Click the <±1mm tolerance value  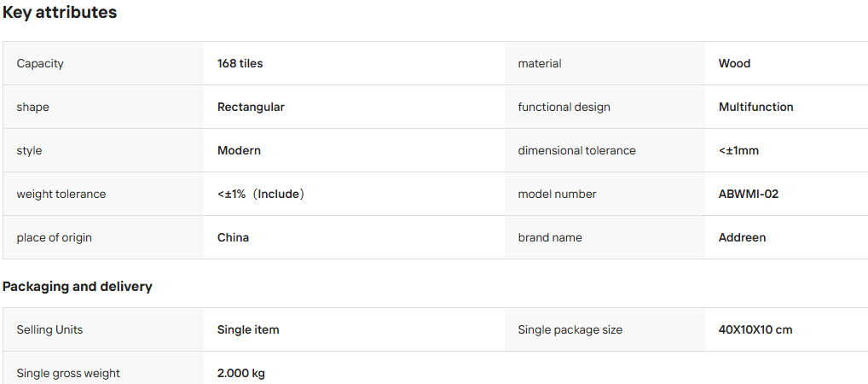point(738,150)
